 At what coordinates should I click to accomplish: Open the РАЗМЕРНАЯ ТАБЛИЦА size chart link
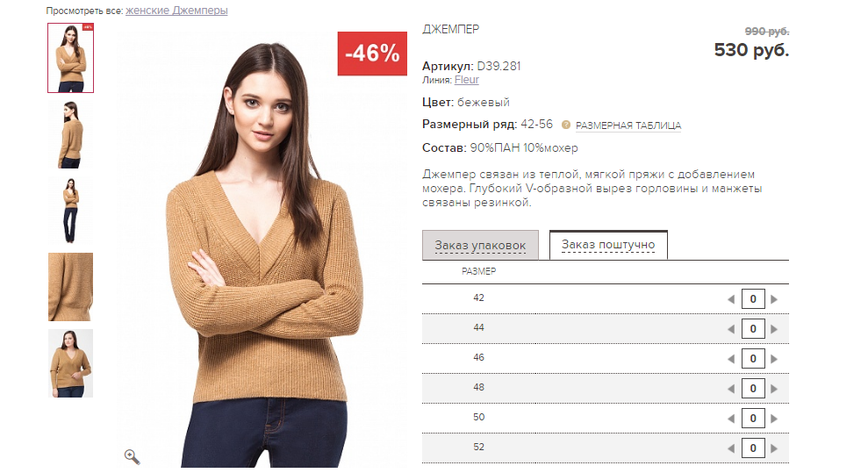pos(628,125)
